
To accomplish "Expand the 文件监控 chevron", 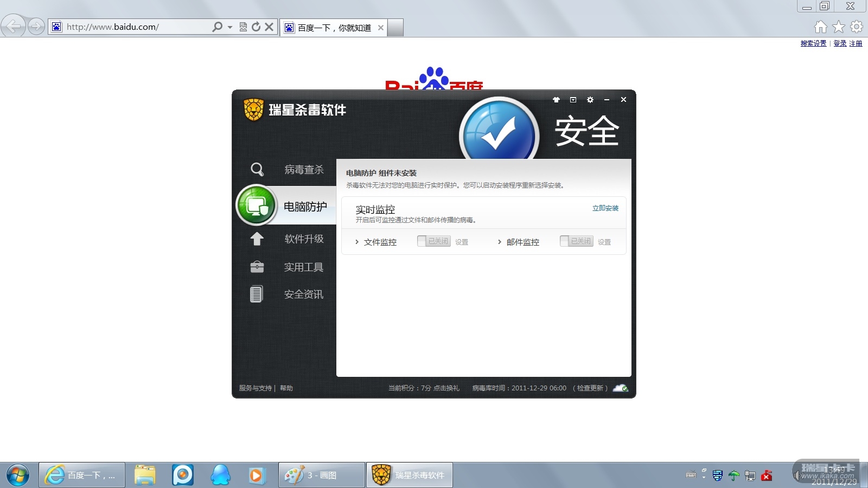I will tap(356, 242).
